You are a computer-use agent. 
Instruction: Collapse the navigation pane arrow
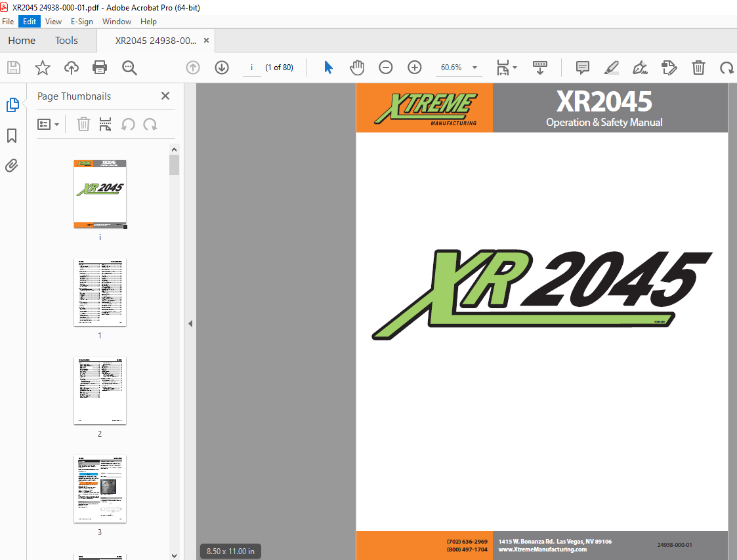pos(190,323)
